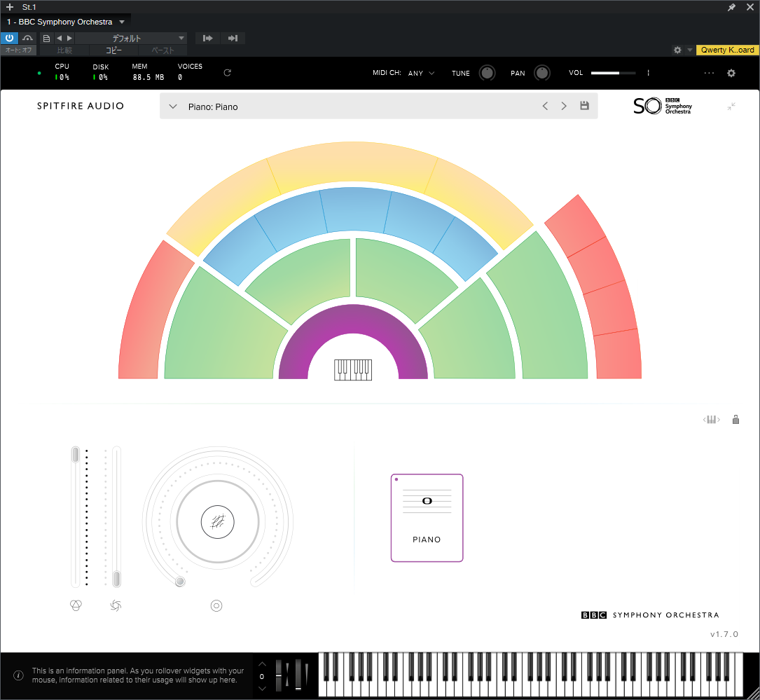The width and height of the screenshot is (760, 700).
Task: Click the concentric circle icon below knob
Action: tap(216, 605)
